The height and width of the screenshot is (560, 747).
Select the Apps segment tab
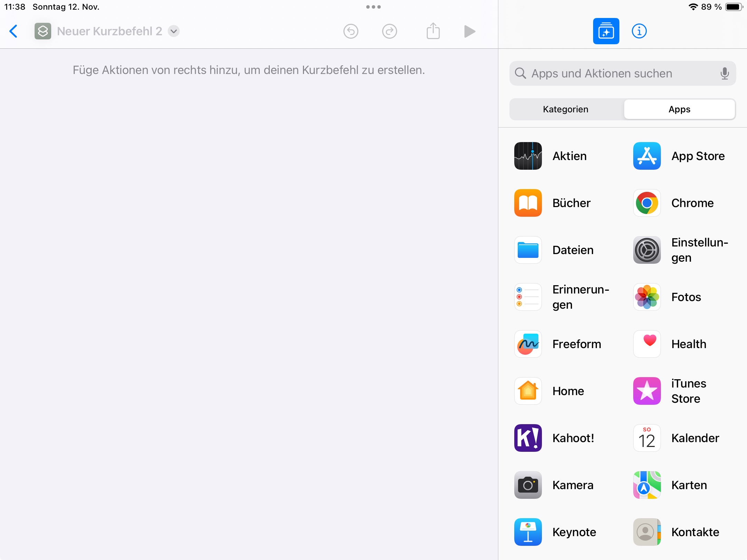pos(679,109)
